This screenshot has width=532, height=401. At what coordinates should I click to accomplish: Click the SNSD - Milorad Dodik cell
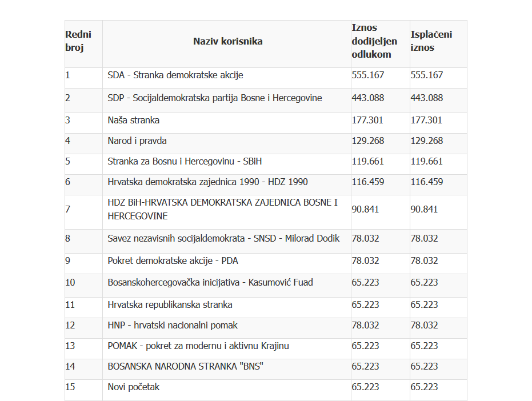(227, 241)
